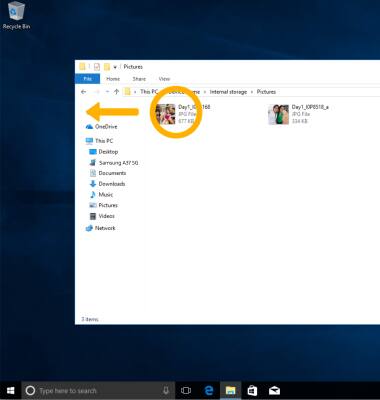Click the This PC monitor icon
This screenshot has height=400, width=380.
89,141
